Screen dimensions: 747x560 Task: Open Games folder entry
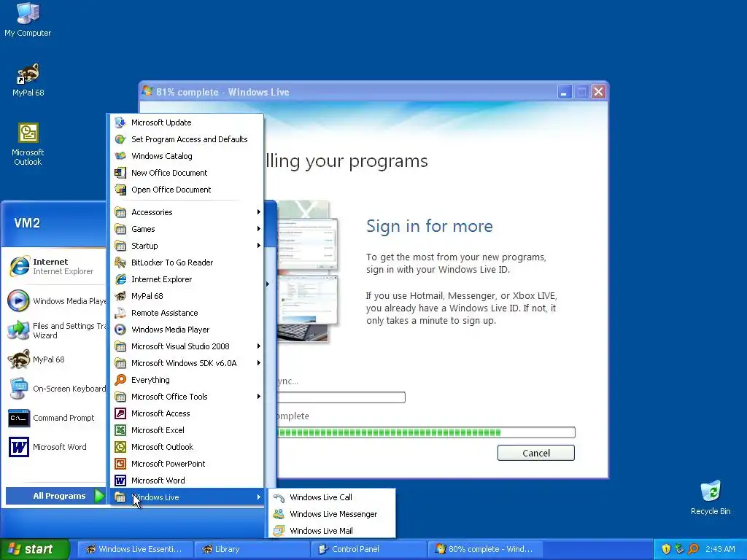click(187, 228)
